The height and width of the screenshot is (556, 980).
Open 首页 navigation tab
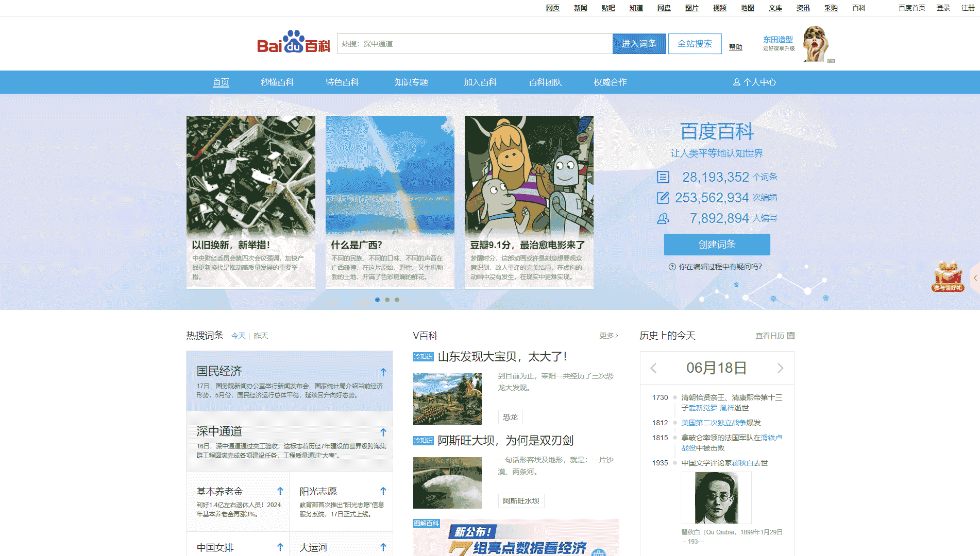221,82
